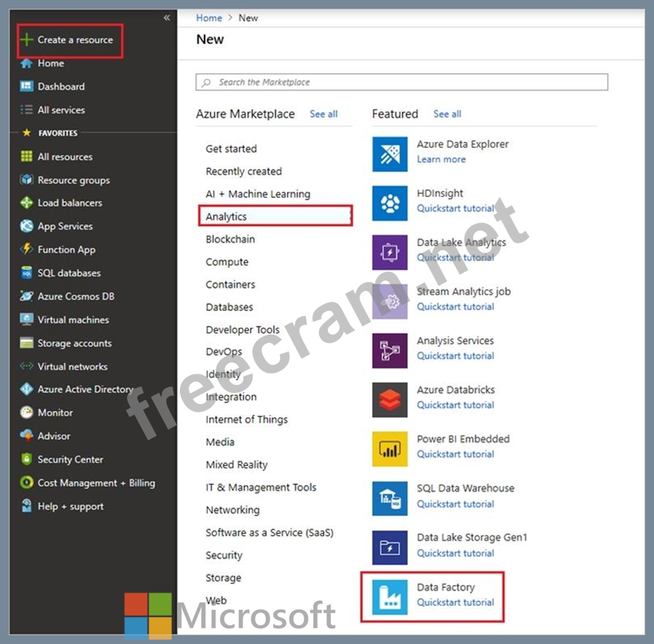The height and width of the screenshot is (644, 654).
Task: Click See all next to Featured
Action: click(447, 114)
